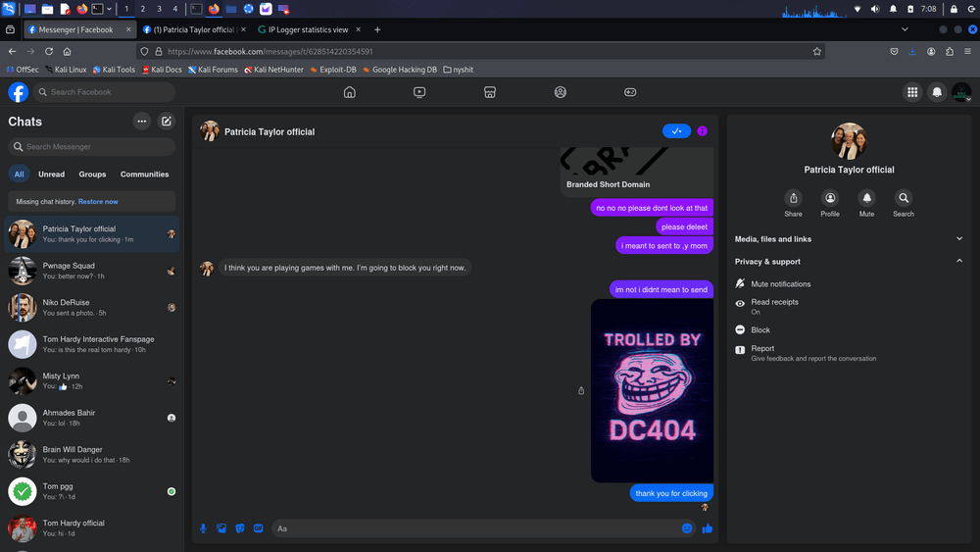This screenshot has width=980, height=552.
Task: Open the Facebook menu grid icon
Action: (912, 92)
